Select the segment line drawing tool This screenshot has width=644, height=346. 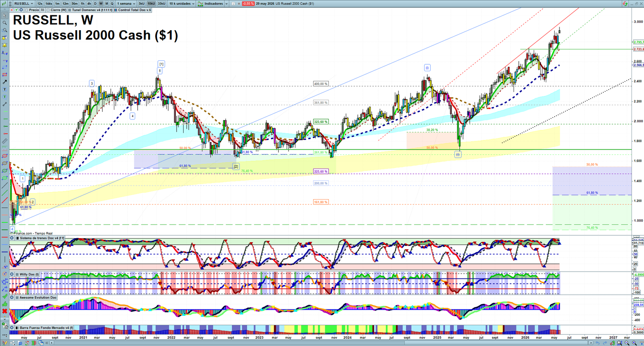(5, 104)
